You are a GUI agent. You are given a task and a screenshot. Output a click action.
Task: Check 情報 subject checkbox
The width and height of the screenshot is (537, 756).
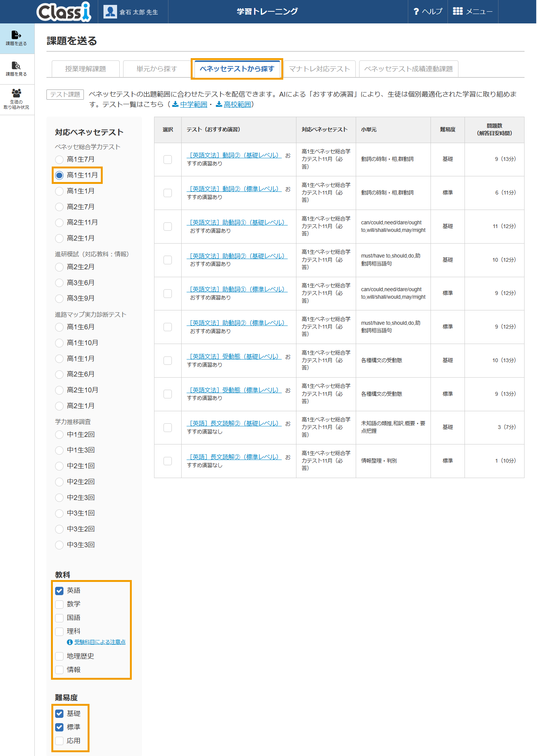point(59,670)
